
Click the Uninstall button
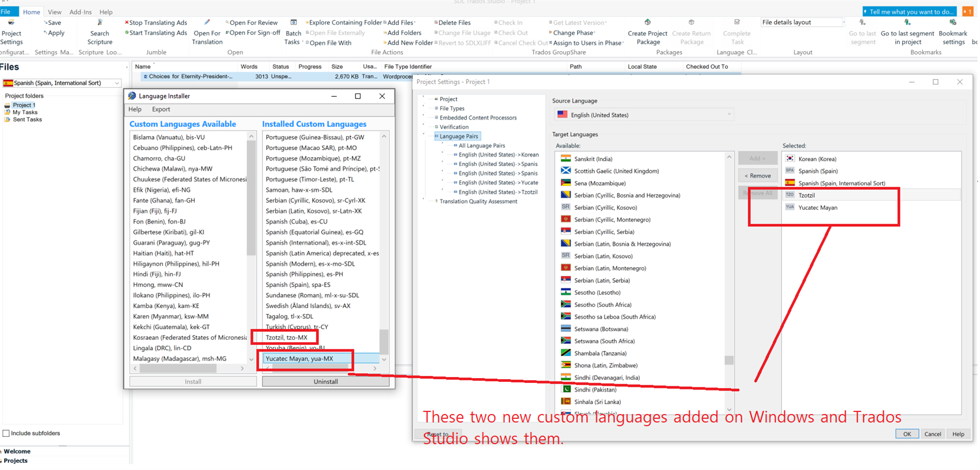[x=326, y=382]
